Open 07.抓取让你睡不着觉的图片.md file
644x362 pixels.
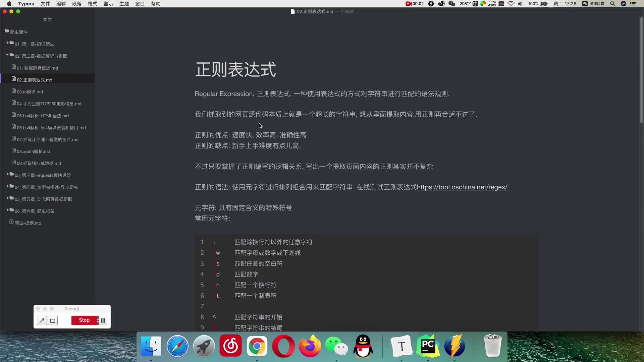click(47, 139)
